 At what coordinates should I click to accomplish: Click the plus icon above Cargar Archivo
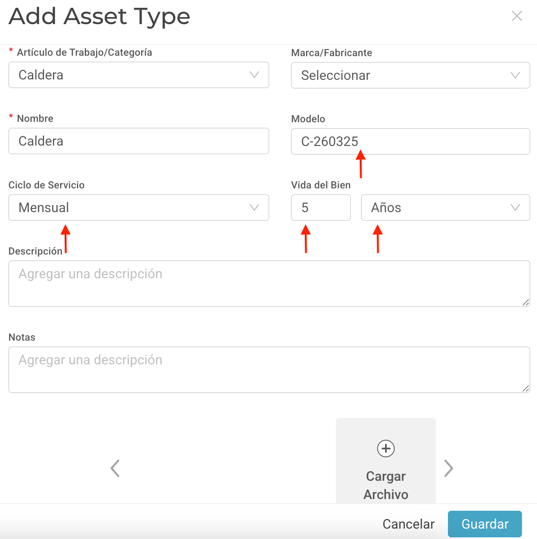(x=386, y=448)
